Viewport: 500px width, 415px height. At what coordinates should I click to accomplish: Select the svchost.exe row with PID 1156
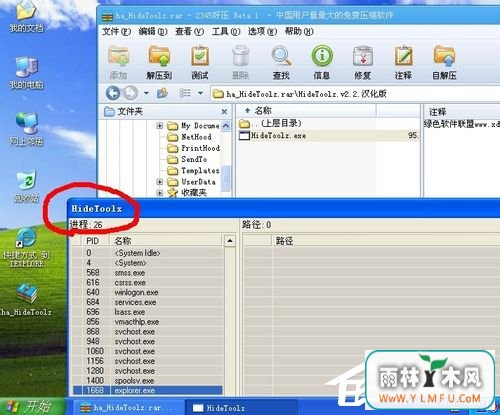pyautogui.click(x=148, y=361)
